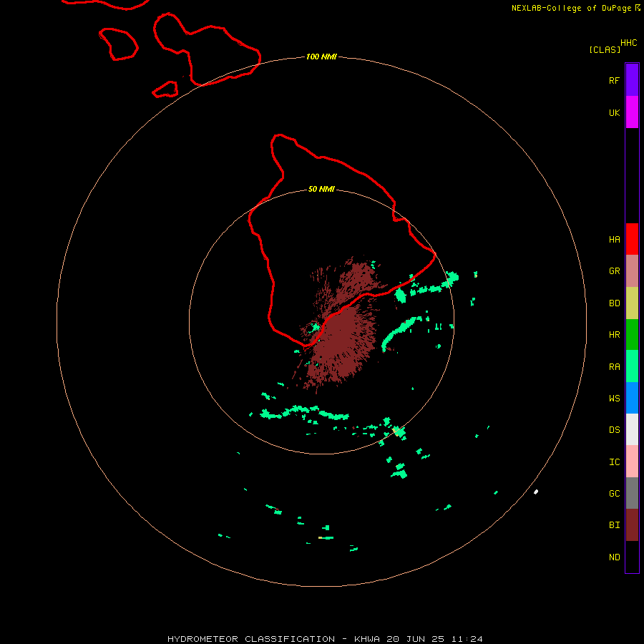
Task: Click the WS legend label
Action: pyautogui.click(x=614, y=399)
